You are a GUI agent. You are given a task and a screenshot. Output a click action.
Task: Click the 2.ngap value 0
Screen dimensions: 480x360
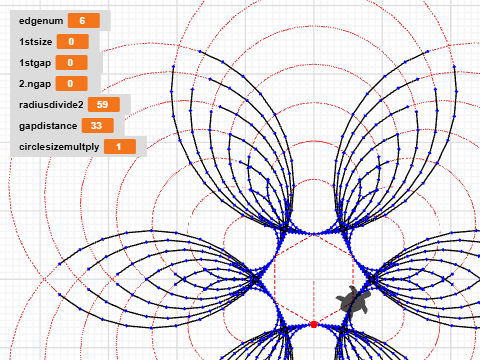click(71, 84)
